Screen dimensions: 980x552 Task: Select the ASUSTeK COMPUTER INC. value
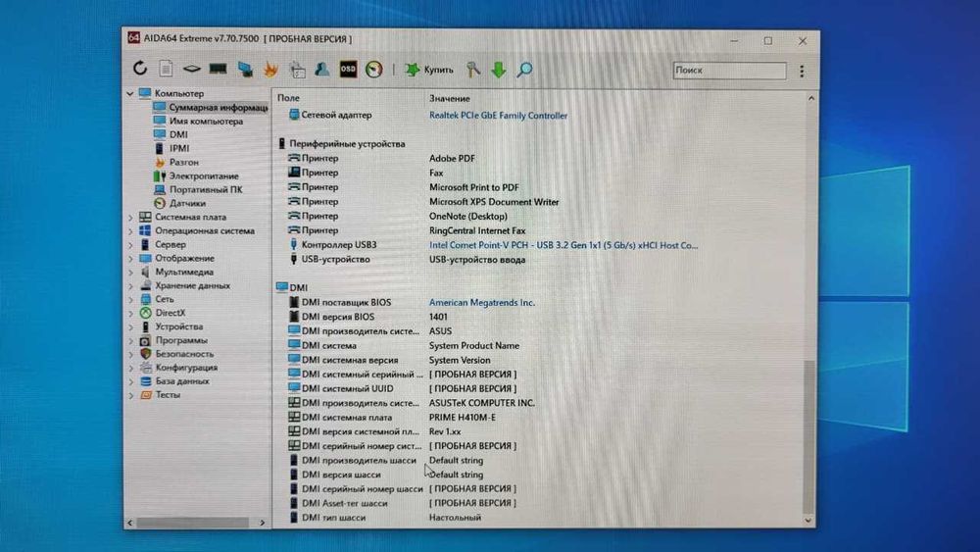click(x=482, y=403)
